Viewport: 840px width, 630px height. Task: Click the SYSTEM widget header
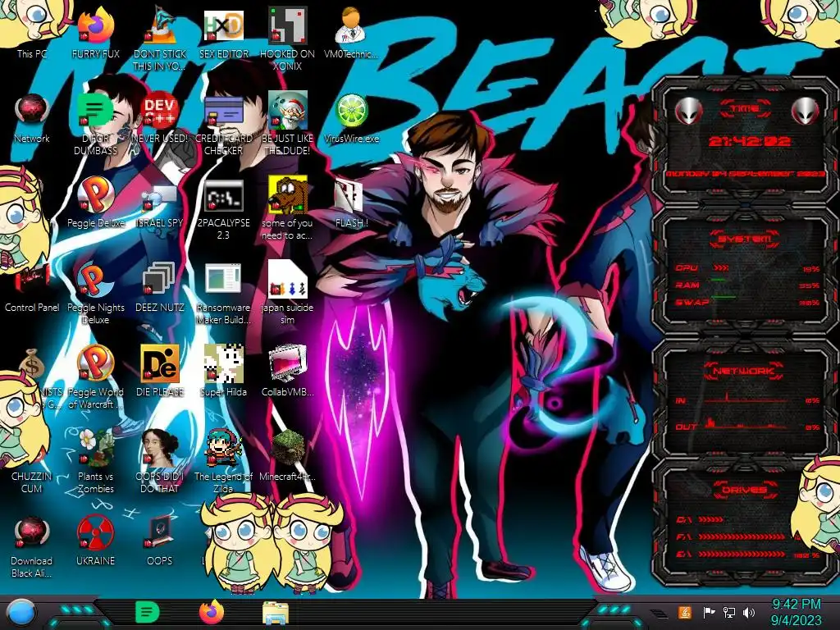coord(745,239)
